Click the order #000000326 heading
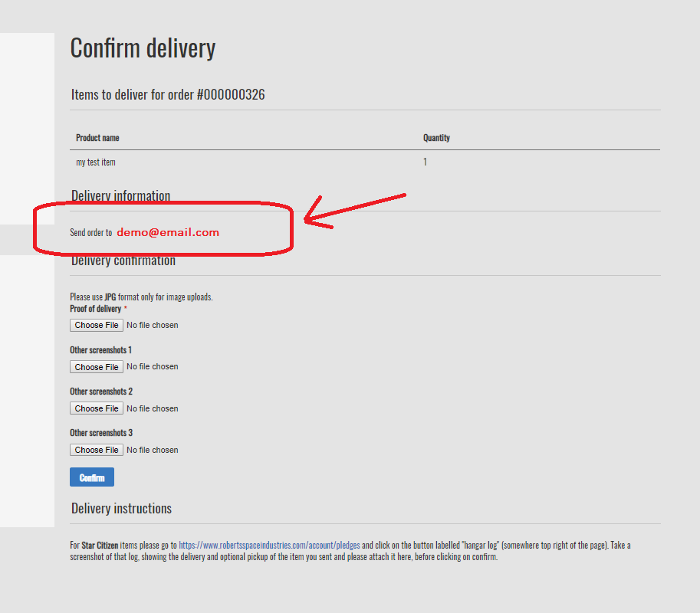700x613 pixels. pyautogui.click(x=168, y=95)
